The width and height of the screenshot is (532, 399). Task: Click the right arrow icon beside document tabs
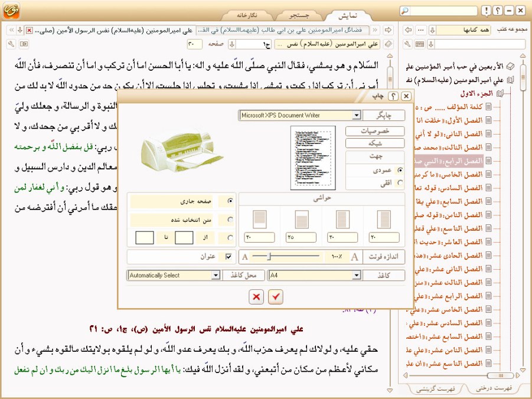[388, 30]
